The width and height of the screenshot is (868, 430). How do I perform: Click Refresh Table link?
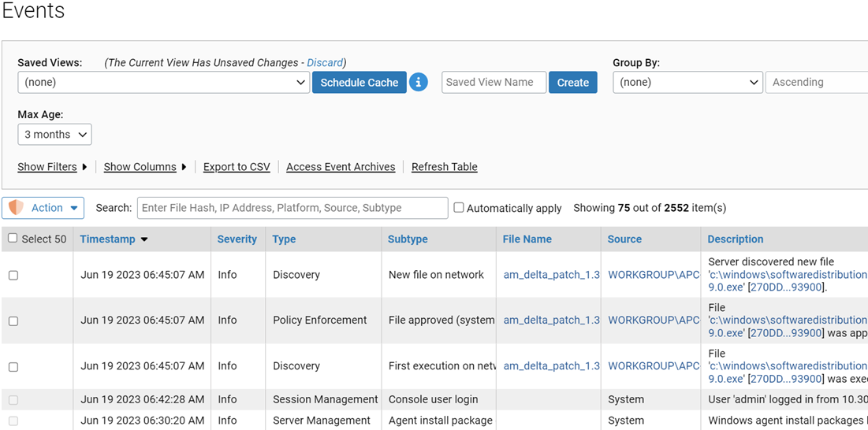pos(444,167)
